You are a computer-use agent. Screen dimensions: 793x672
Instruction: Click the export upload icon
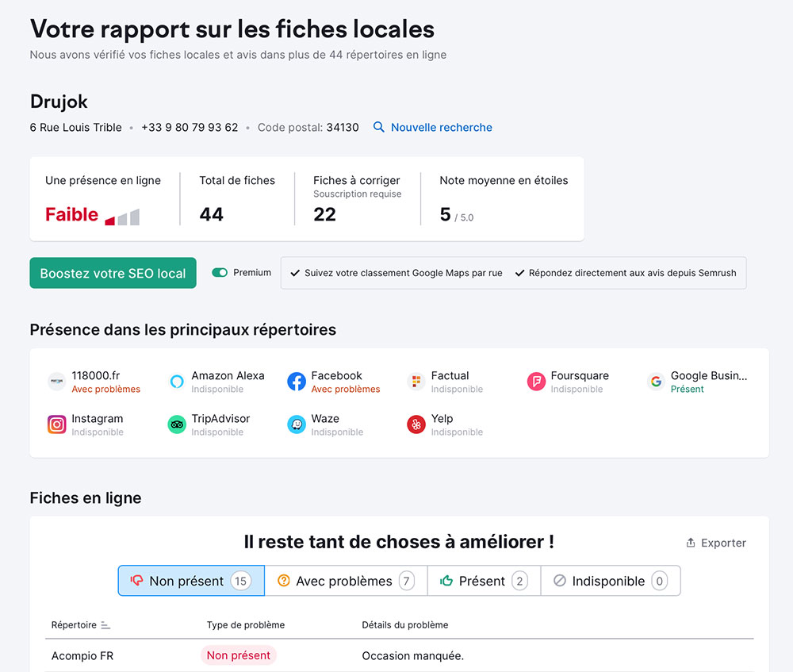point(691,543)
